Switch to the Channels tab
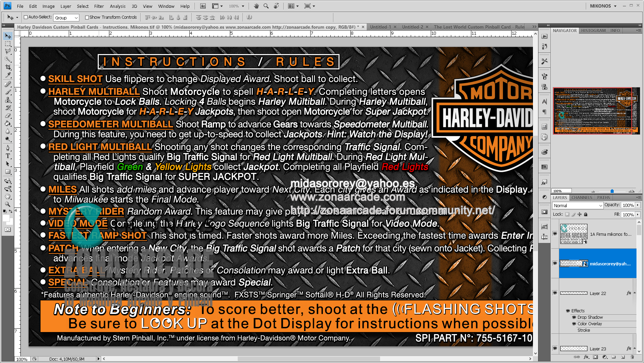The width and height of the screenshot is (644, 363). click(582, 197)
